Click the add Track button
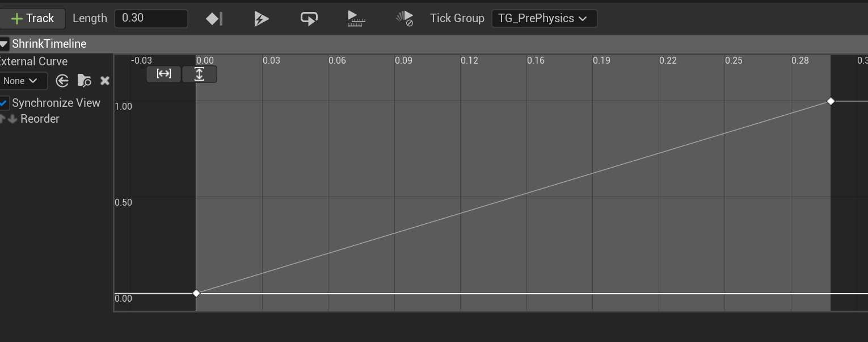This screenshot has height=342, width=868. click(x=32, y=18)
